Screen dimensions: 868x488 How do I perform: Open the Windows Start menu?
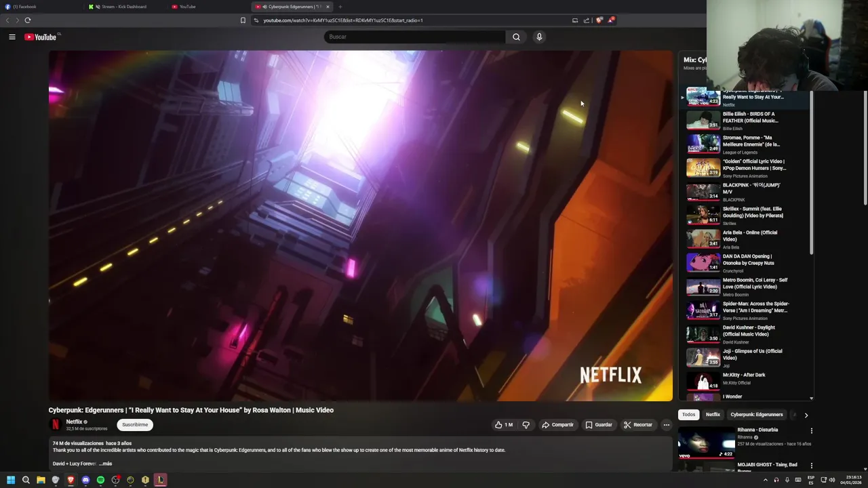pyautogui.click(x=11, y=480)
